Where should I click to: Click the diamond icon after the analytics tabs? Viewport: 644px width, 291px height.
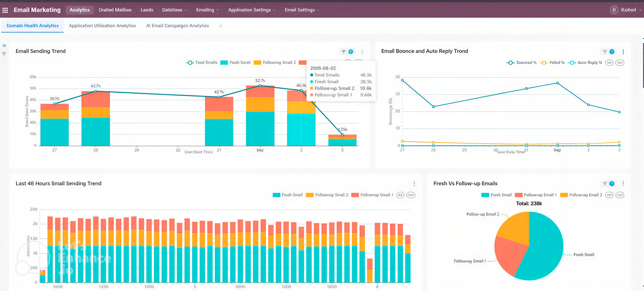220,26
